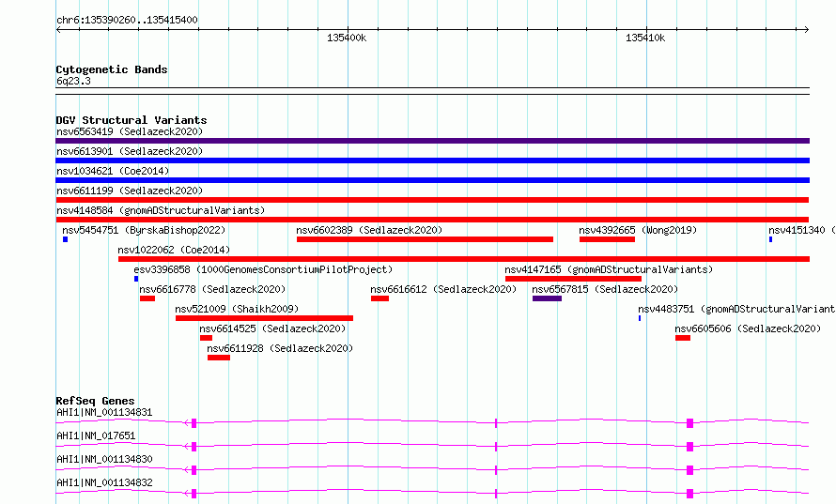Select the nsv6567815 purple bar
Viewport: 836px width, 504px height.
[x=547, y=298]
